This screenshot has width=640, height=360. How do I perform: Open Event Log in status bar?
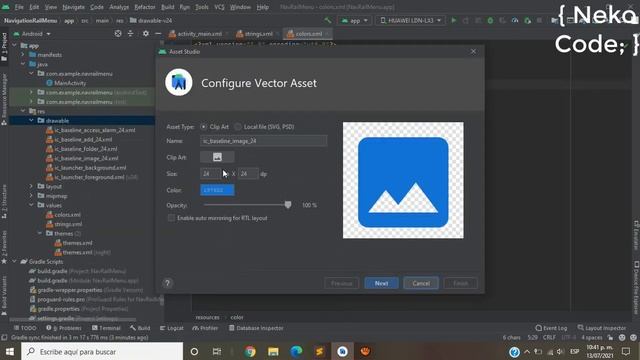pos(551,328)
